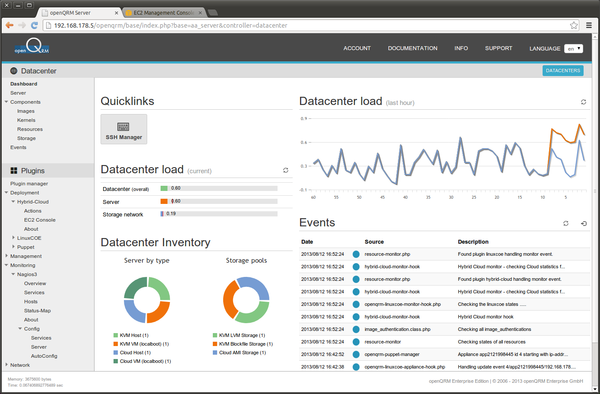Open the browser hamburger menu

click(x=589, y=25)
